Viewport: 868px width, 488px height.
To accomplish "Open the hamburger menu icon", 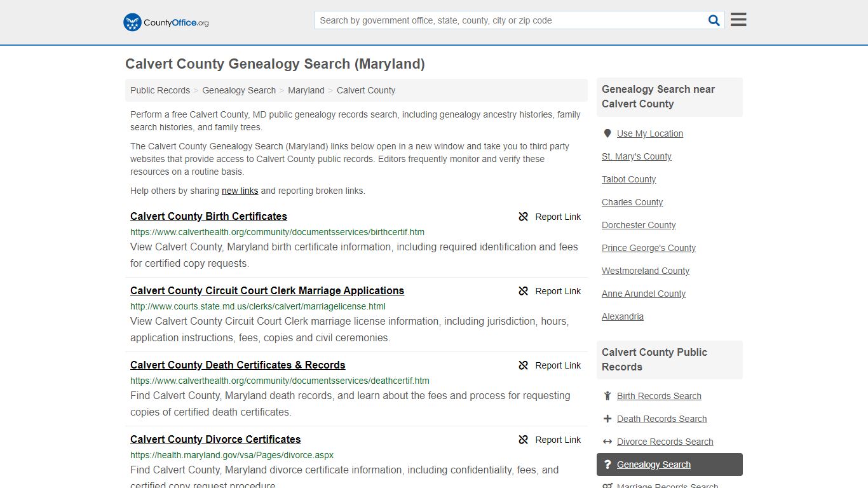I will point(738,20).
